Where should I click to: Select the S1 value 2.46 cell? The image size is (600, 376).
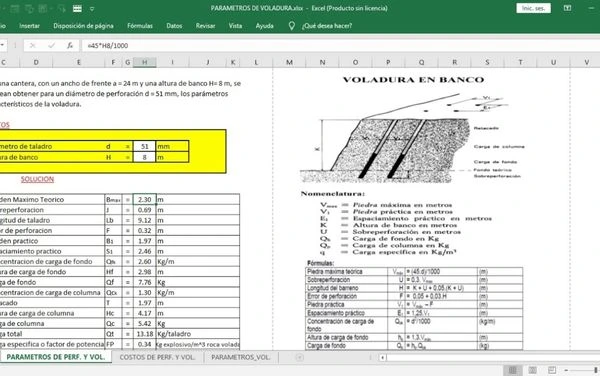click(144, 251)
